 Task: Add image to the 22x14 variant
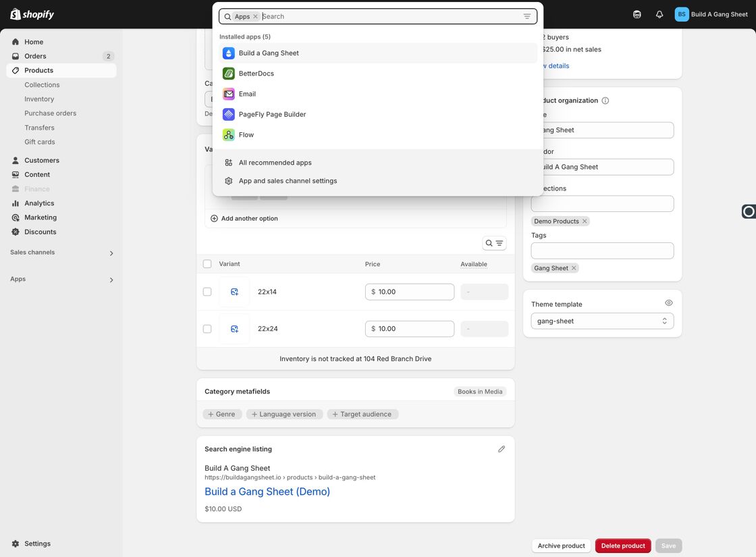click(x=234, y=292)
